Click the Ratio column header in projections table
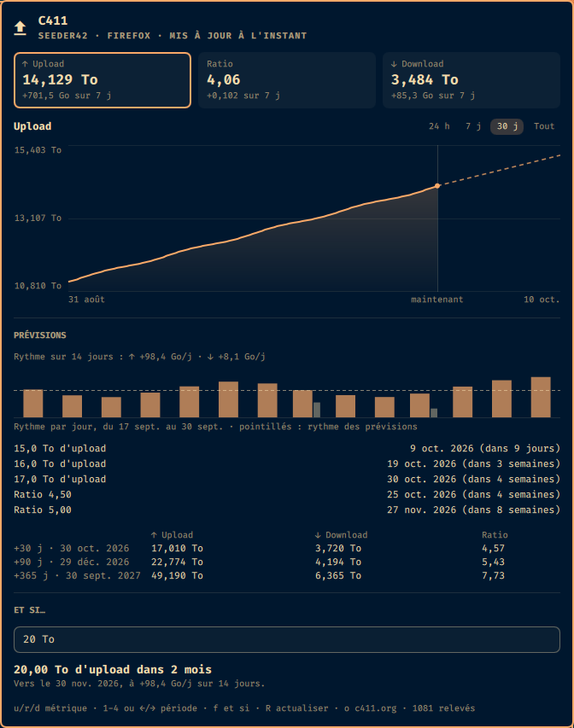This screenshot has height=728, width=574. click(495, 535)
